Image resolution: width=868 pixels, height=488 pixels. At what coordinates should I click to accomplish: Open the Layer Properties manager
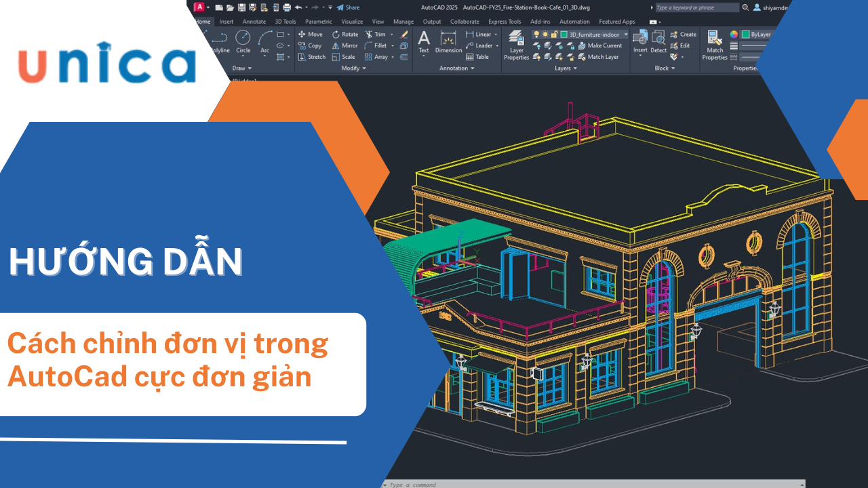pos(517,45)
